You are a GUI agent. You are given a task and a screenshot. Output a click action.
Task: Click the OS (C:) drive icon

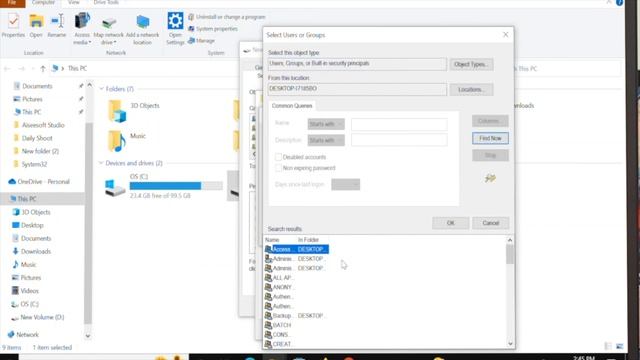tap(115, 187)
